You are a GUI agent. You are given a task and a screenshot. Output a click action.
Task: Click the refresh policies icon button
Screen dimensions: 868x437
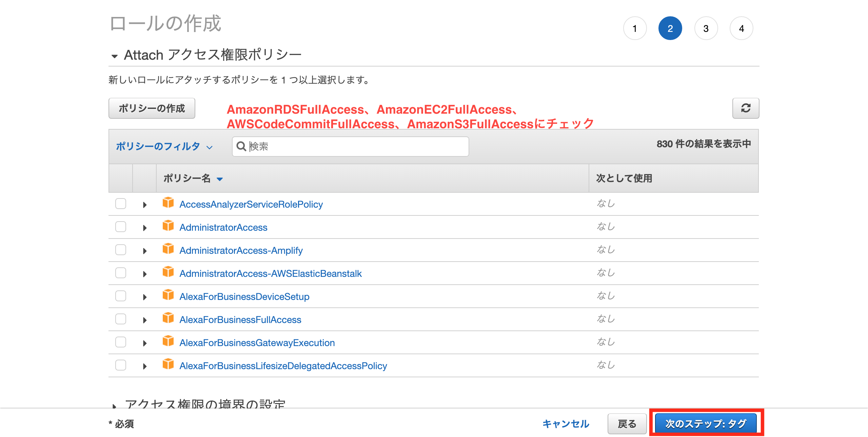745,108
